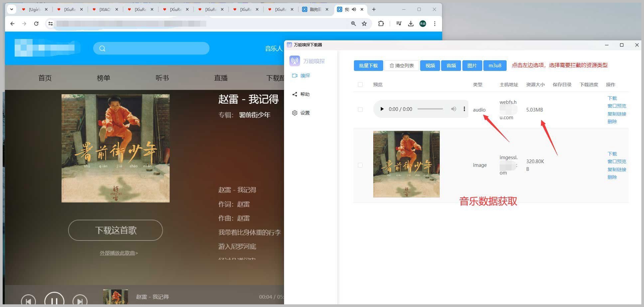Image resolution: width=644 pixels, height=307 pixels.
Task: Click 复制链接 for the audio row
Action: (x=617, y=114)
